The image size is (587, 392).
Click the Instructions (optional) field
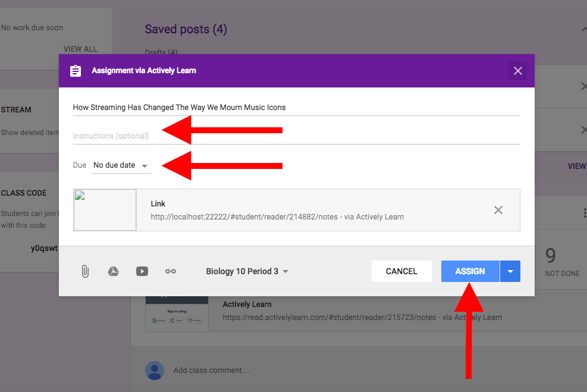click(x=297, y=136)
